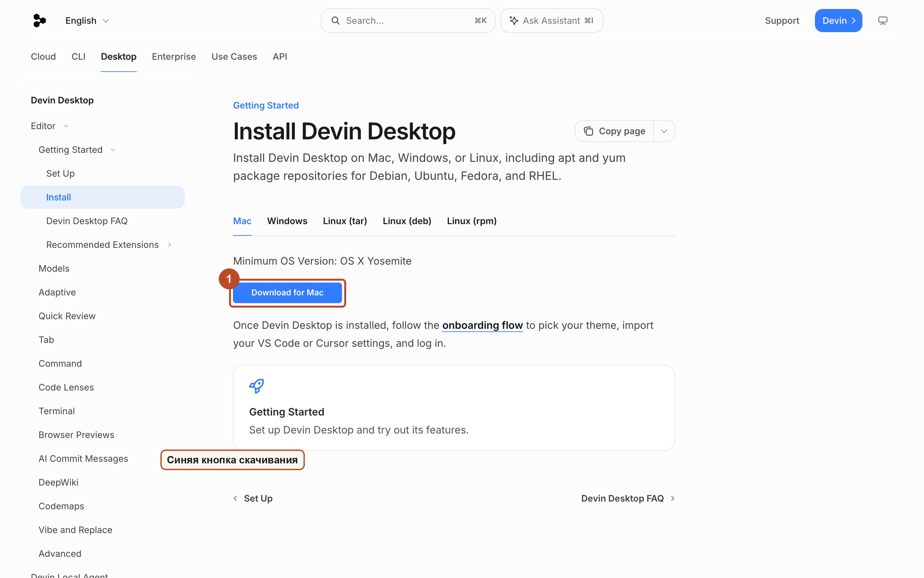The height and width of the screenshot is (578, 924).
Task: Click the Copy page clipboard icon
Action: tap(588, 131)
